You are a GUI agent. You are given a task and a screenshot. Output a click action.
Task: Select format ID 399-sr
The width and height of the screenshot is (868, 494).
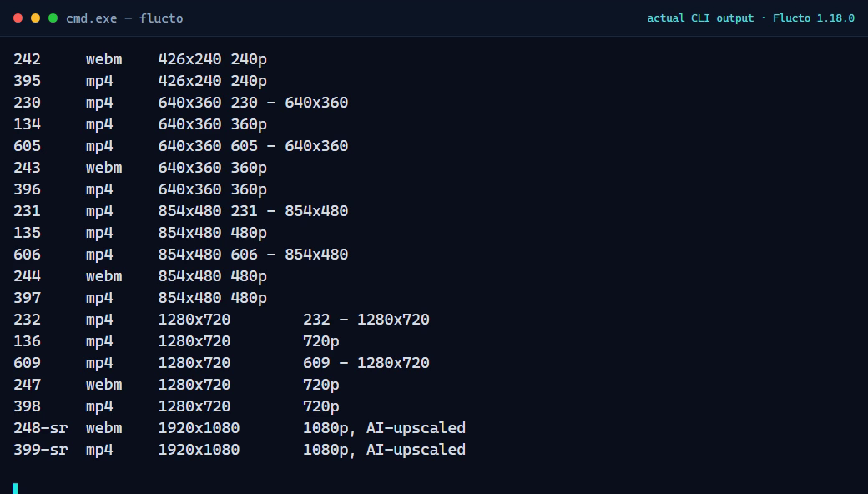[40, 450]
